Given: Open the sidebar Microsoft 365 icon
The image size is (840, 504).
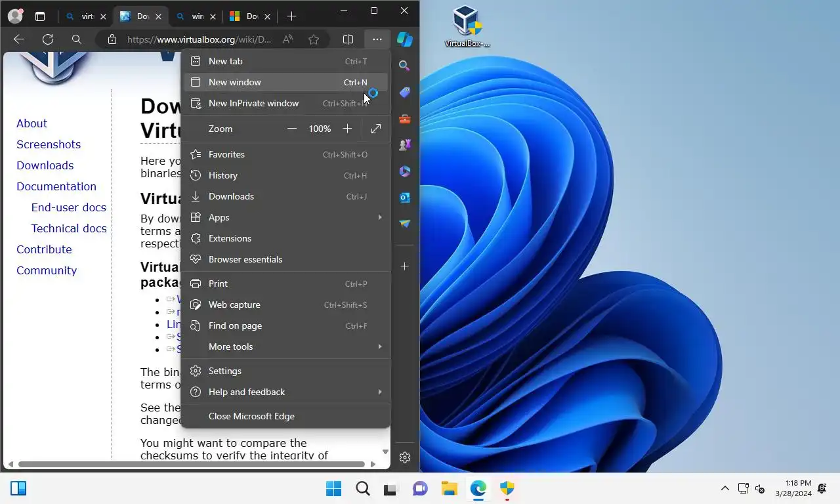Looking at the screenshot, I should [405, 171].
